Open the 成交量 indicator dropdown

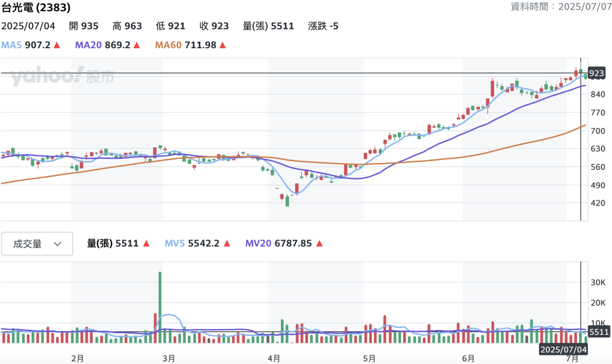click(37, 244)
